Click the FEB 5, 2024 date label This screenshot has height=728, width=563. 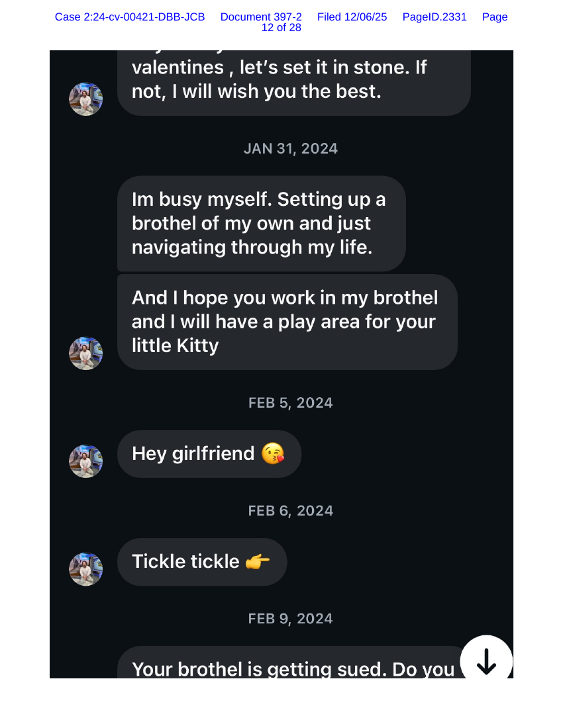click(291, 402)
